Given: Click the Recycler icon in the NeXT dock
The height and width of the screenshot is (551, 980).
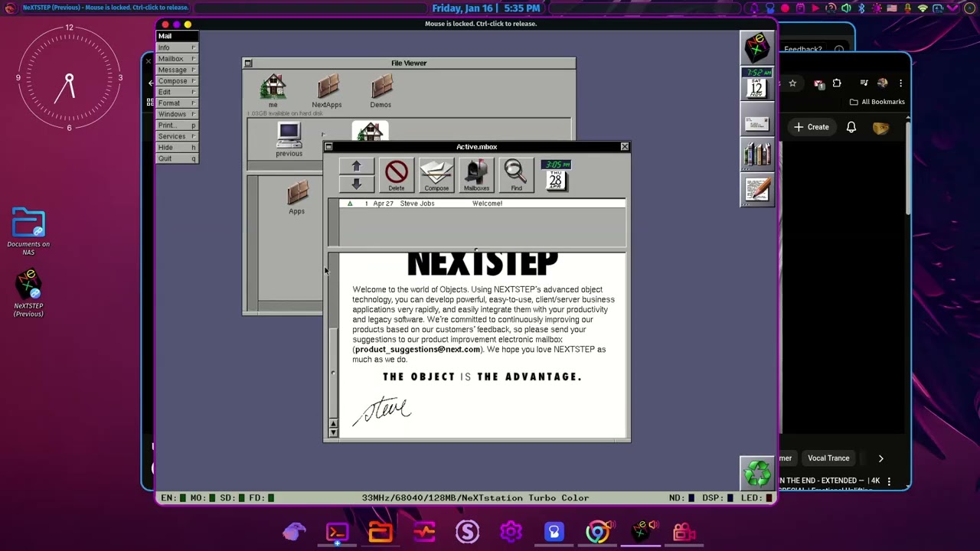Looking at the screenshot, I should pyautogui.click(x=756, y=473).
